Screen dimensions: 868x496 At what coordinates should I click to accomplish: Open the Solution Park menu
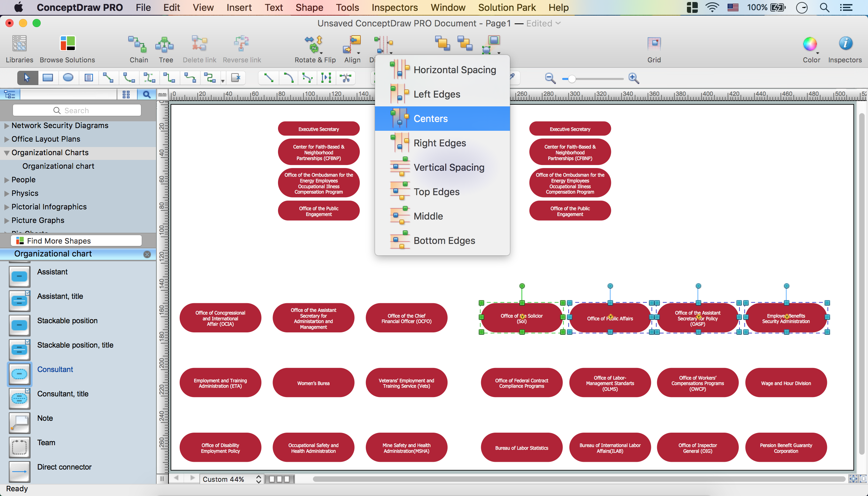point(507,7)
